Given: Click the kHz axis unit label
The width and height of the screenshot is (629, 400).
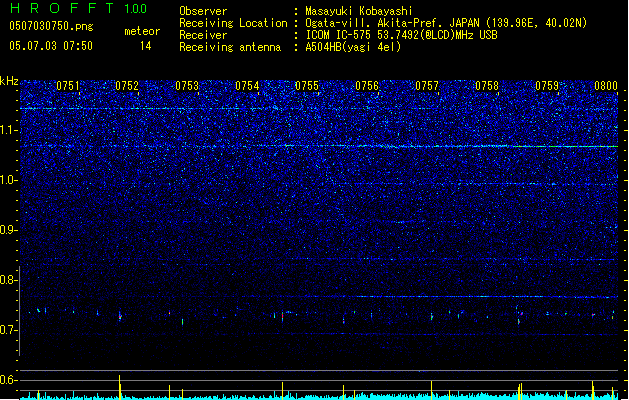Looking at the screenshot, I should [x=9, y=81].
